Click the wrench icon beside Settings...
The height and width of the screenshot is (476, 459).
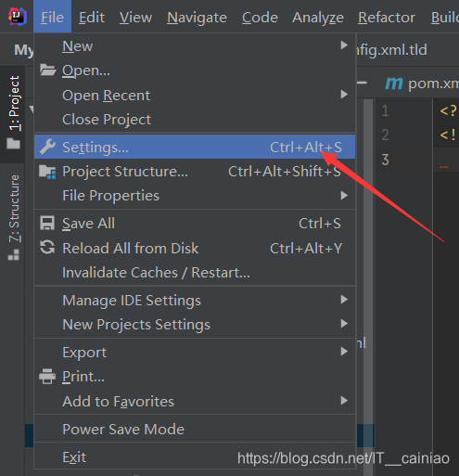(x=47, y=147)
